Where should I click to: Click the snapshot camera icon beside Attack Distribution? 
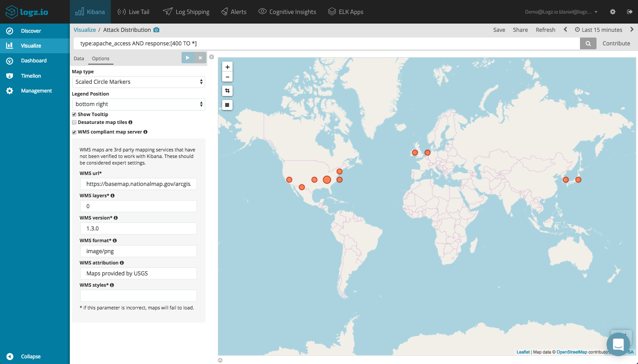point(156,30)
